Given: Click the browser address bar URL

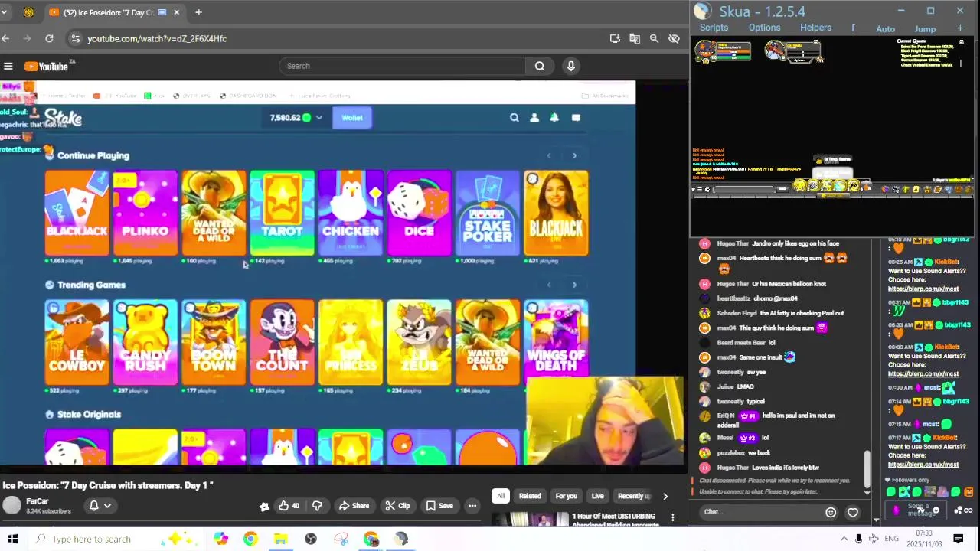Looking at the screenshot, I should (x=157, y=38).
